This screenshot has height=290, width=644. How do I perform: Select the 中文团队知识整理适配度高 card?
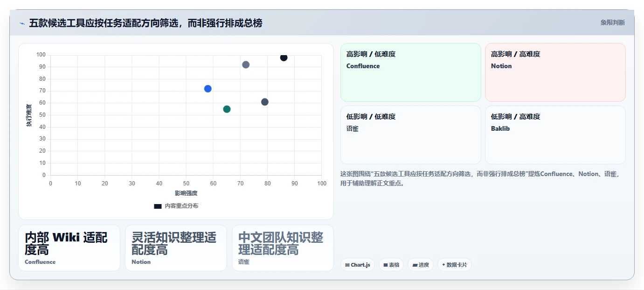point(283,248)
